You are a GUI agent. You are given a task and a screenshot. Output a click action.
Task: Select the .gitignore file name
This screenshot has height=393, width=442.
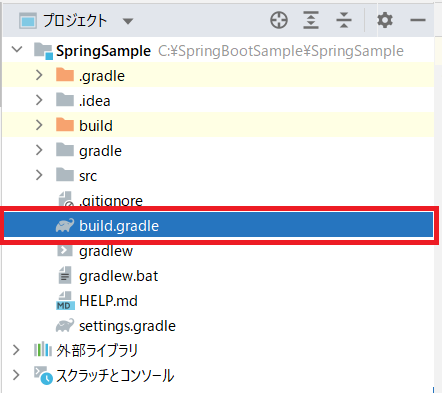(x=111, y=201)
